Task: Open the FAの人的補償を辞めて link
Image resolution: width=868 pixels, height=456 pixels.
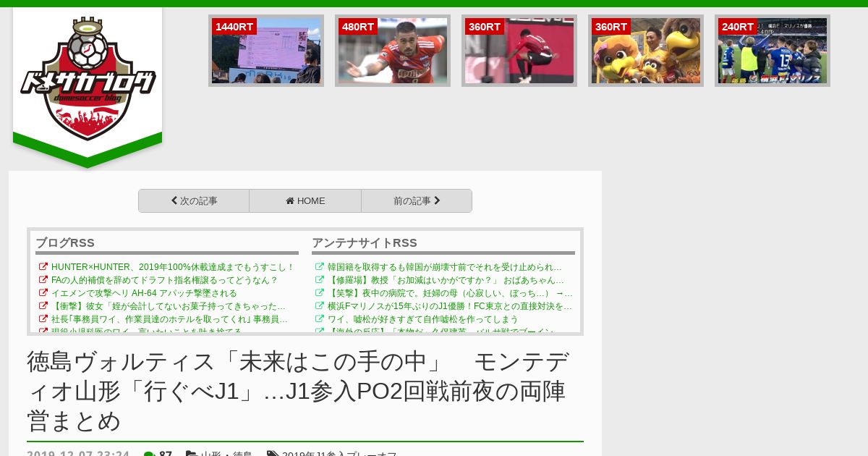Action: point(165,280)
